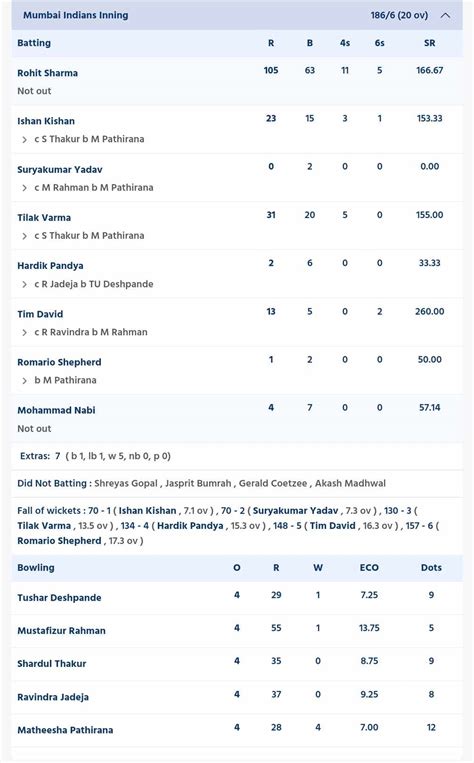Select Ravindra Jadeja bowling row
This screenshot has width=474, height=763.
point(237,697)
